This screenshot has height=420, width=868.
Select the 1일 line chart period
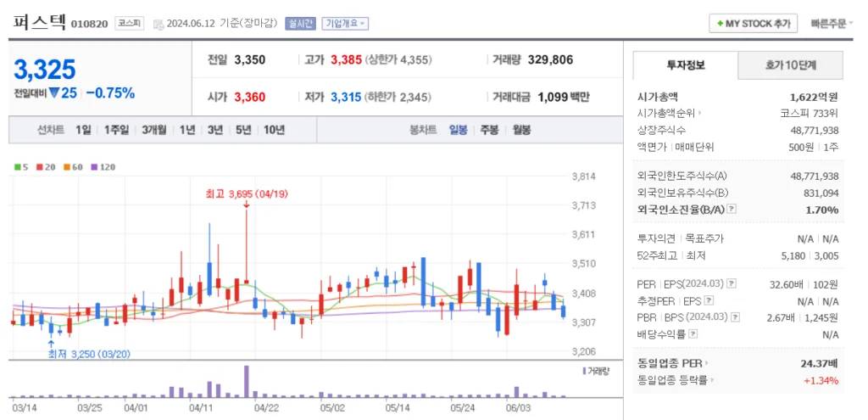click(x=83, y=130)
